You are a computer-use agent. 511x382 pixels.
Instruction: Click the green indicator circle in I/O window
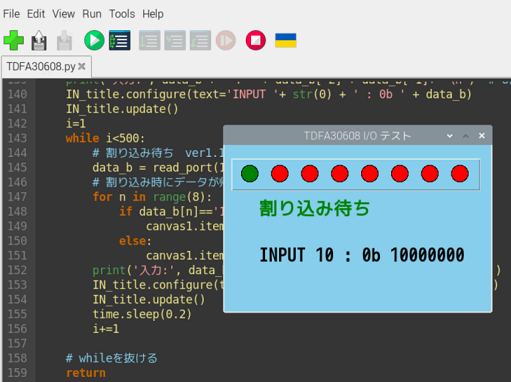[x=250, y=174]
